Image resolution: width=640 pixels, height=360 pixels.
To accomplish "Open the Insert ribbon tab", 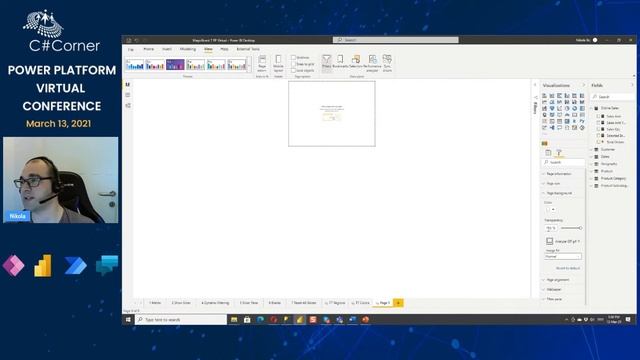I will click(x=167, y=49).
